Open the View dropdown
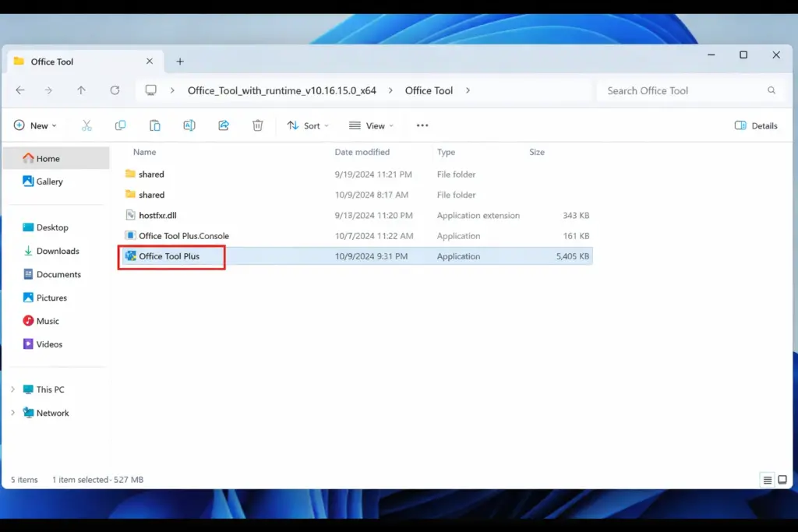The image size is (798, 532). tap(372, 125)
